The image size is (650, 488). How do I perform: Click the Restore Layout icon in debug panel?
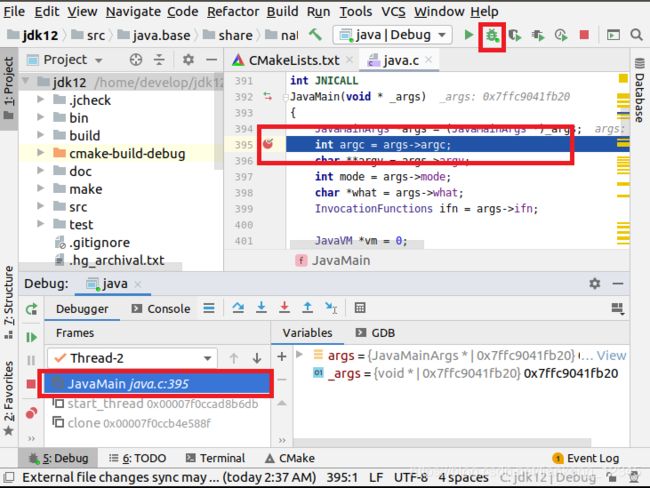click(618, 308)
